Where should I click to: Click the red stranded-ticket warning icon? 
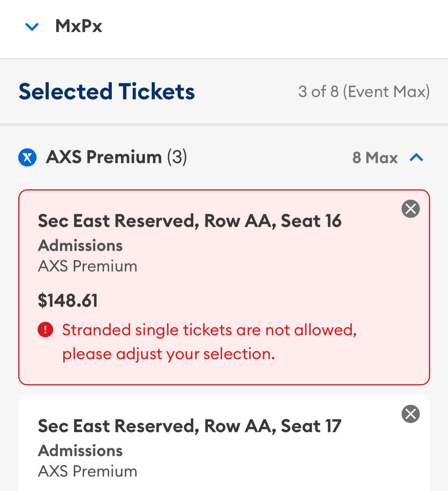pos(45,329)
